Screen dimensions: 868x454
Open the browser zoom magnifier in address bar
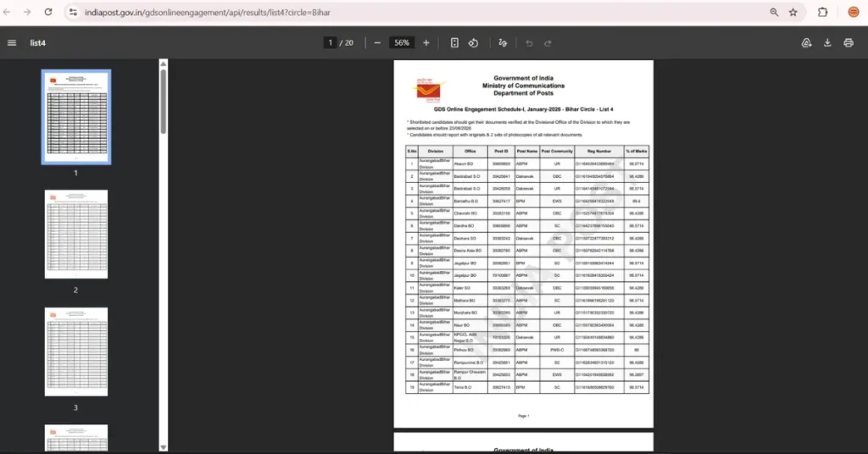[x=774, y=12]
